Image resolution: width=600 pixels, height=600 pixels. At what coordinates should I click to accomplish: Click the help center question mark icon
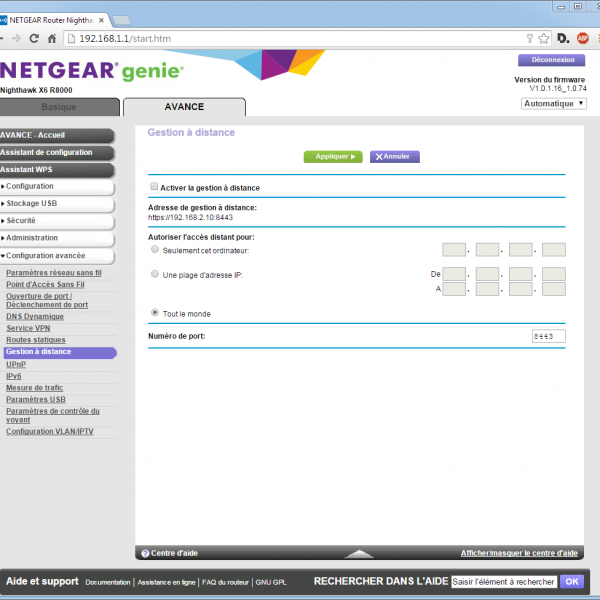145,553
